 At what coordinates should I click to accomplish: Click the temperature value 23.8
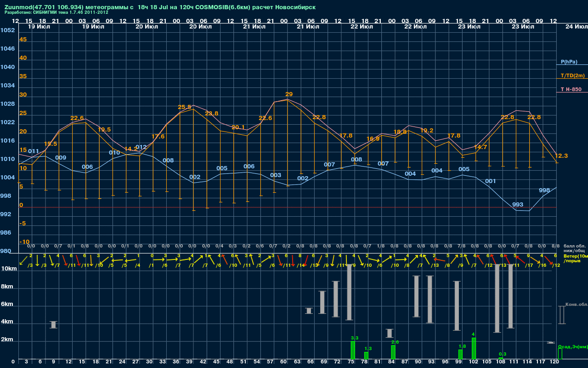coord(211,114)
